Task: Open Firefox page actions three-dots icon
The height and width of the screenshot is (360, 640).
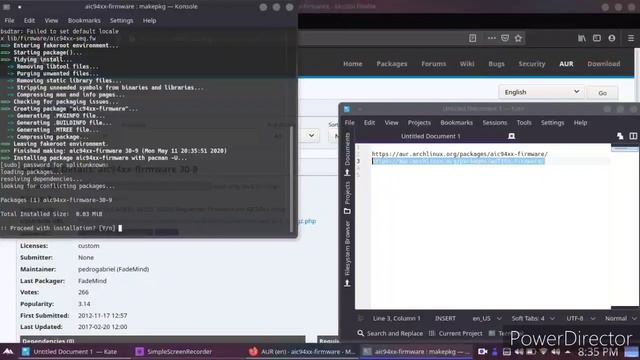Action: tap(491, 38)
